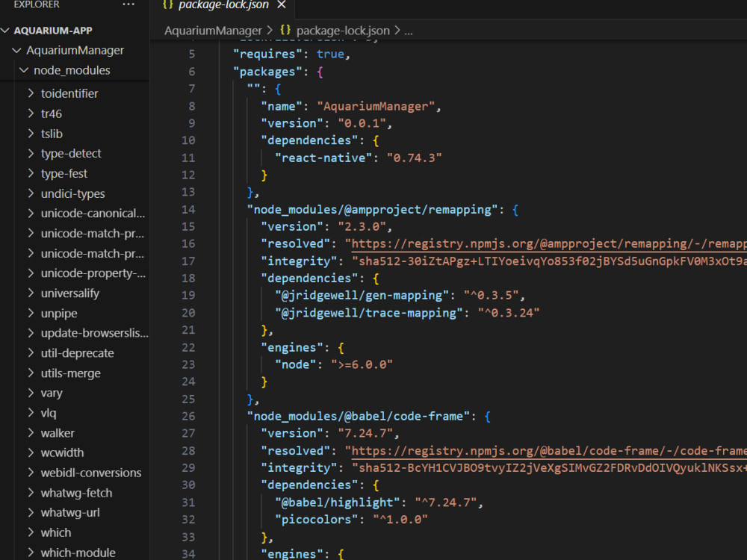
Task: Expand the type-detect folder
Action: point(31,153)
